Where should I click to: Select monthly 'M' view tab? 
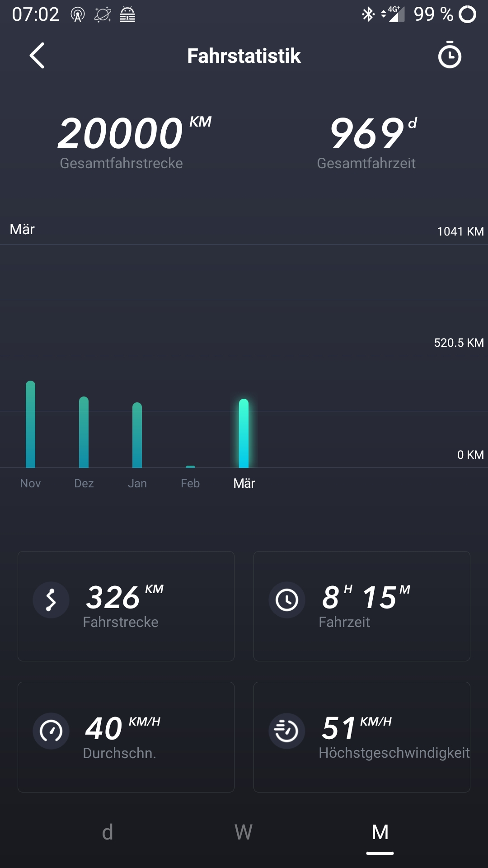pyautogui.click(x=380, y=832)
